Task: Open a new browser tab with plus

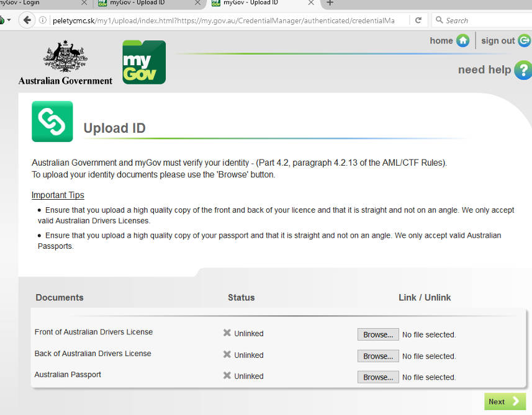Action: (x=330, y=3)
